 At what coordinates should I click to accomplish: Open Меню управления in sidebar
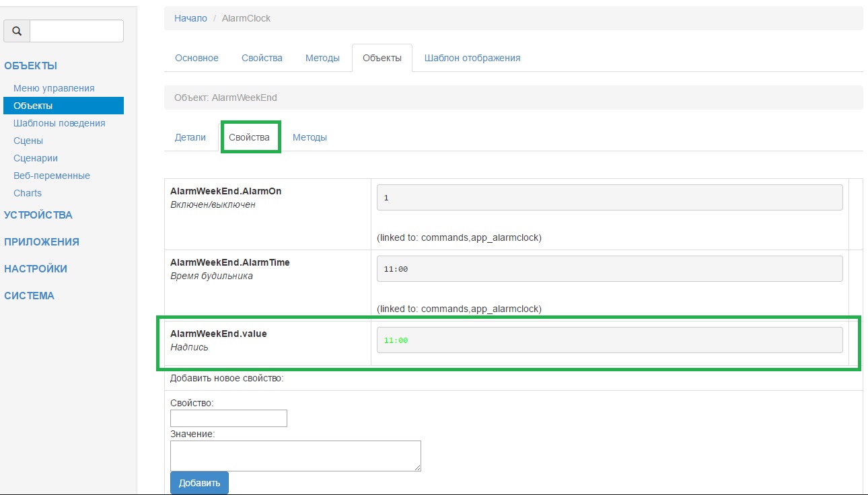tap(54, 88)
